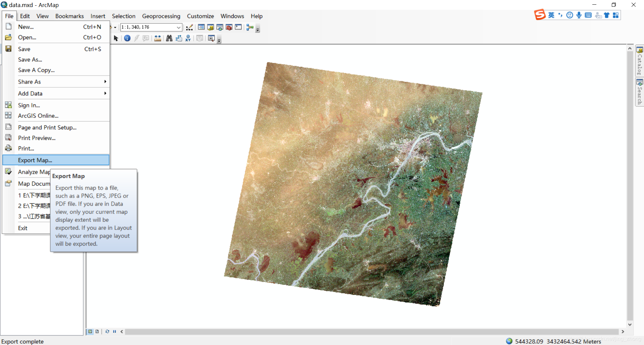Refresh the map display
Image resolution: width=644 pixels, height=345 pixels.
107,332
